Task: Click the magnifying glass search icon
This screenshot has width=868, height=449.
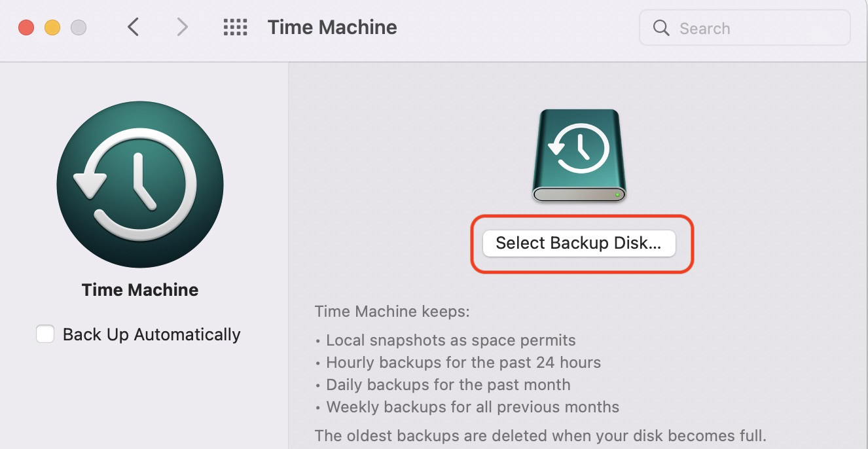Action: (660, 28)
